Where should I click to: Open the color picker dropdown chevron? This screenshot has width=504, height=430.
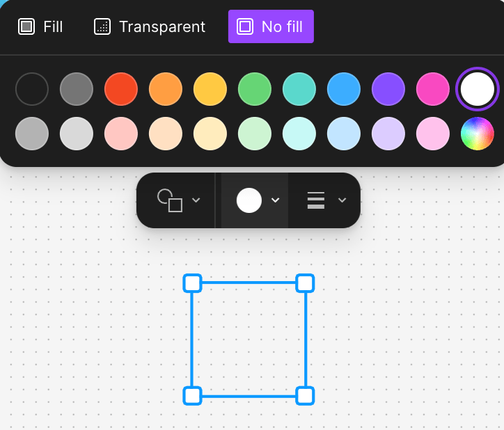tap(275, 200)
